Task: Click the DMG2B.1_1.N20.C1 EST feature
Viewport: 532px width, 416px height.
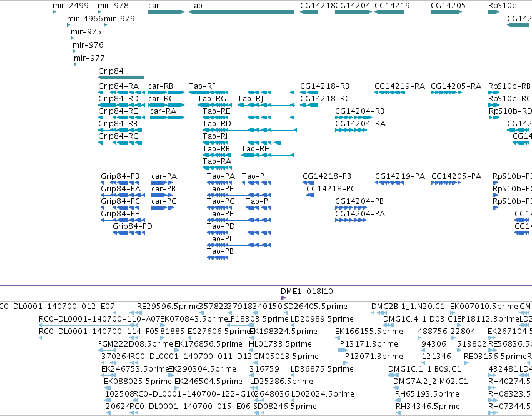Action: point(379,313)
